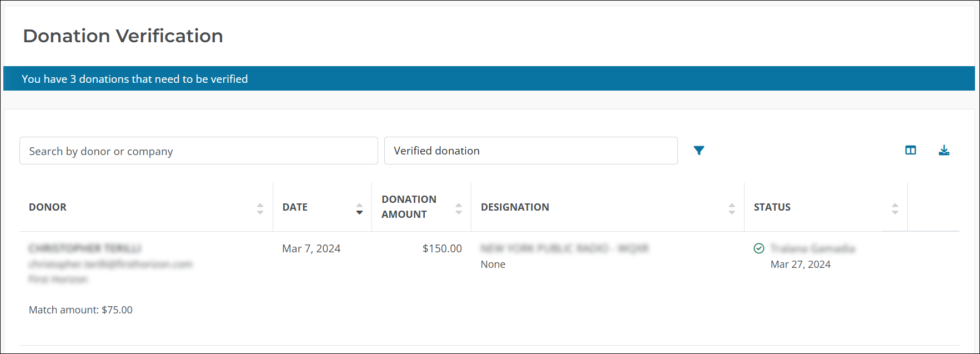Click sort arrows in Date column

click(359, 208)
